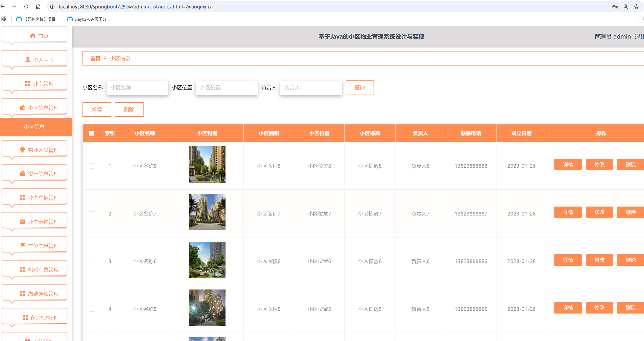Screen dimensions: 644x341
Task: Check the row checkbox for 小区名称7
Action: (92, 214)
